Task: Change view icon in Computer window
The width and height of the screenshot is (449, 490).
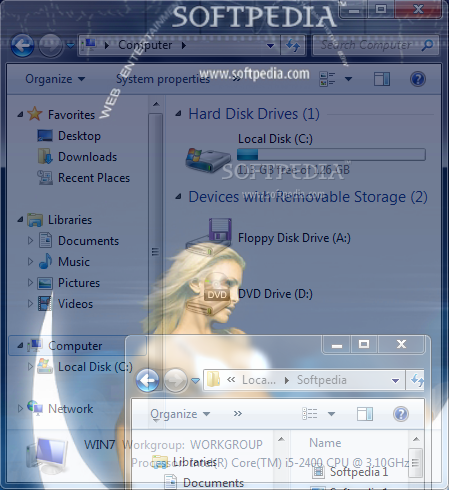Action: point(327,79)
